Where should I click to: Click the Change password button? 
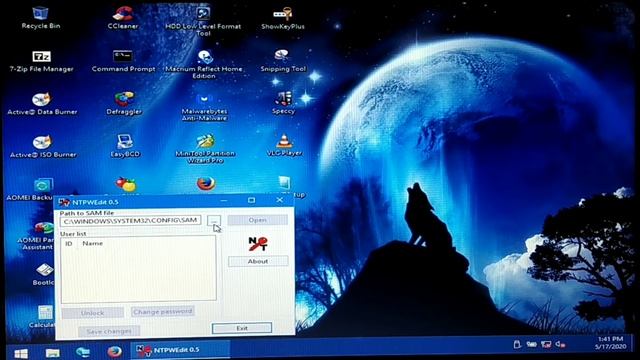pos(162,312)
